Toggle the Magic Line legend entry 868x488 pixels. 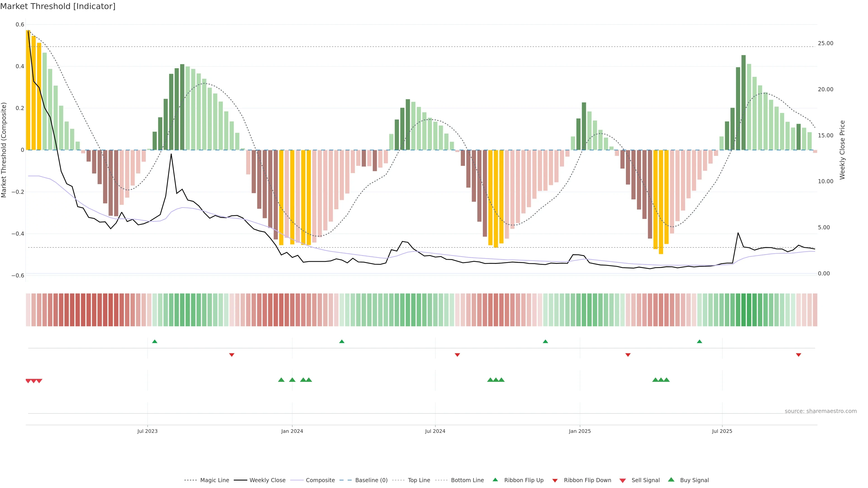[214, 480]
